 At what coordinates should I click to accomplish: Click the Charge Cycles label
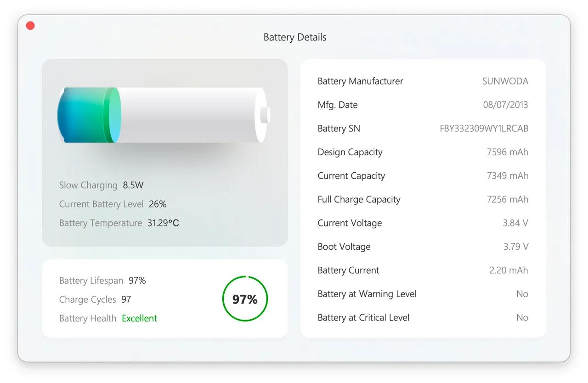[87, 299]
